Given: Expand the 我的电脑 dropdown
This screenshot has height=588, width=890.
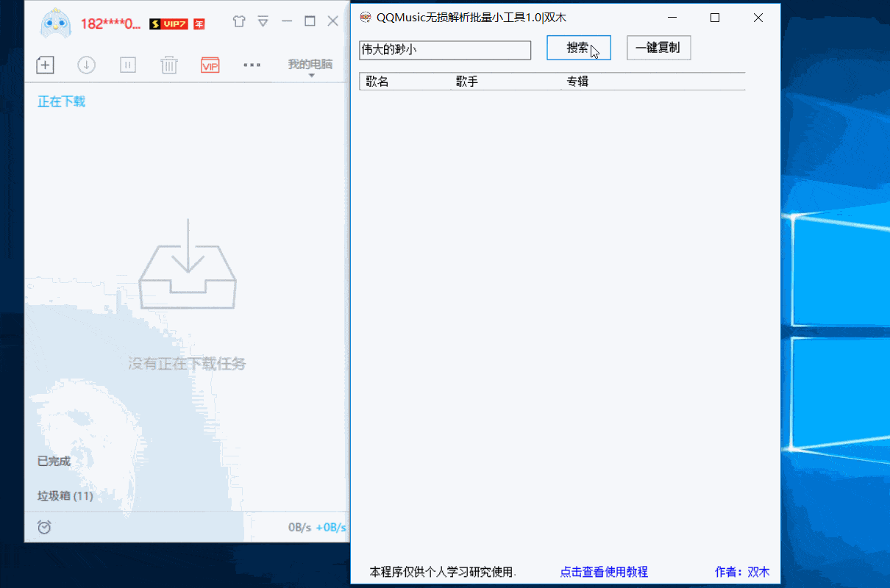Looking at the screenshot, I should 310,67.
